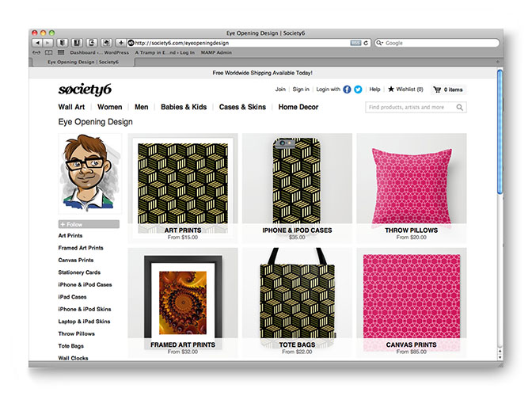Image resolution: width=532 pixels, height=396 pixels.
Task: Click the U-shaped toolbar extension icon
Action: tap(77, 43)
